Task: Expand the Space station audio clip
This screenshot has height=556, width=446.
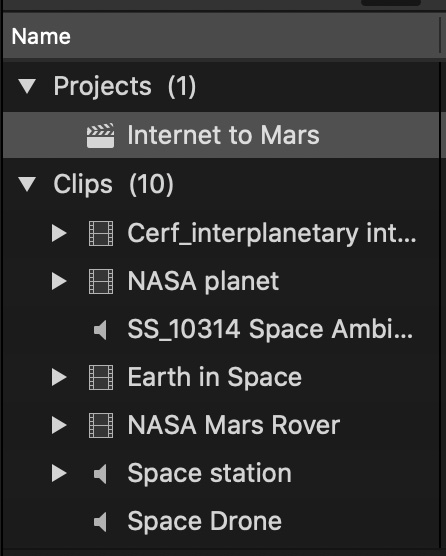Action: pyautogui.click(x=59, y=473)
